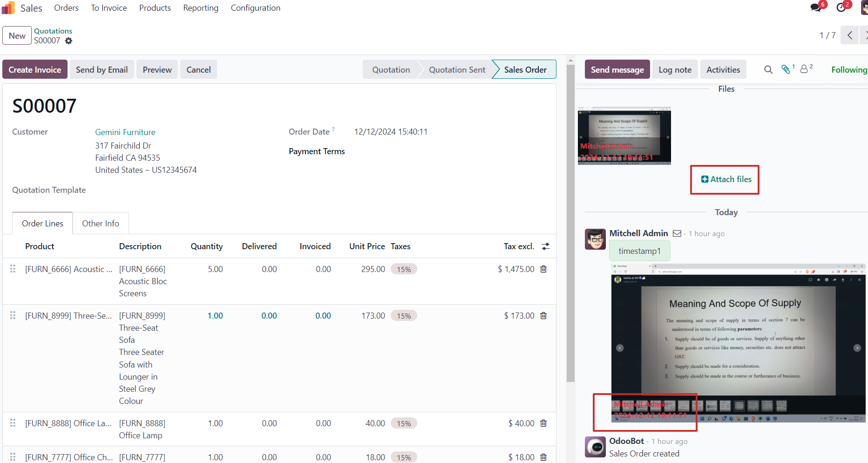Delete the Office Chair line
This screenshot has width=868, height=463.
click(543, 457)
